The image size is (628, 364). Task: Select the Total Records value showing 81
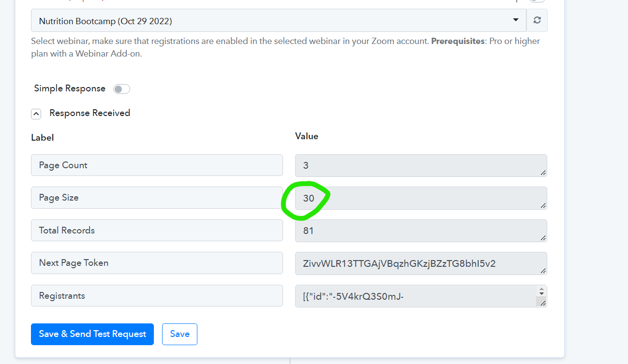pyautogui.click(x=421, y=231)
